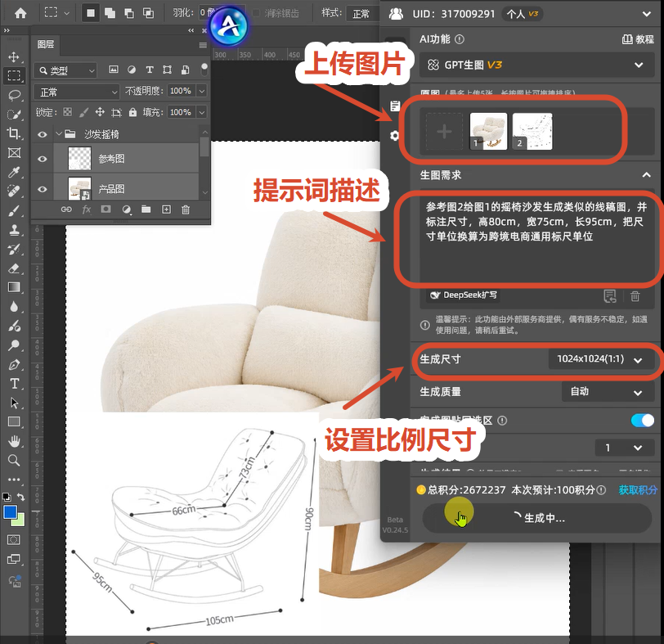Open 不透明度 opacity dropdown arrow
The height and width of the screenshot is (644, 664).
tap(203, 91)
